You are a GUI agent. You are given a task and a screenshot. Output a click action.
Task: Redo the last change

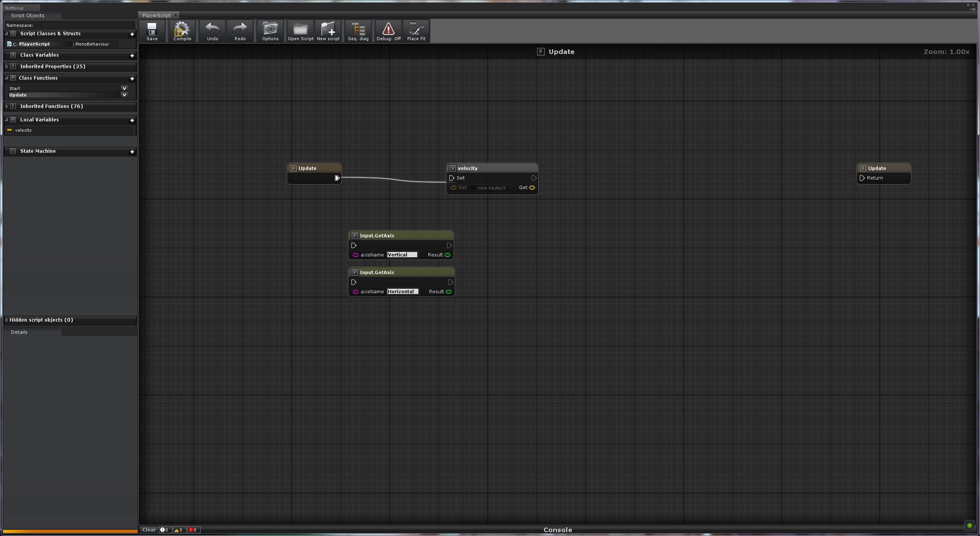[240, 31]
